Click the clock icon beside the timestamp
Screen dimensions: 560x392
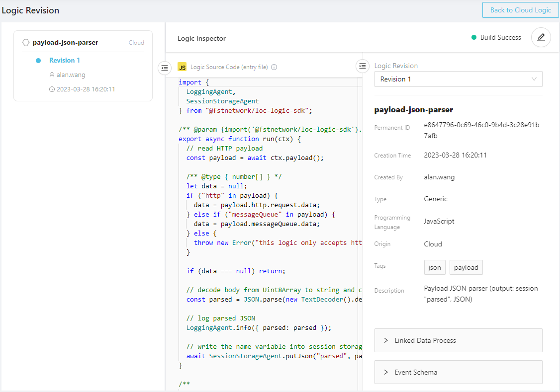coord(52,89)
